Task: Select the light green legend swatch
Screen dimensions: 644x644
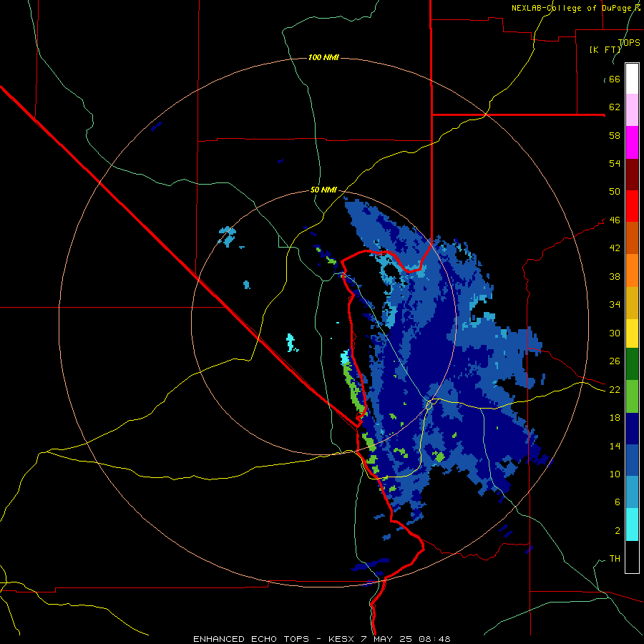Action: pos(632,396)
